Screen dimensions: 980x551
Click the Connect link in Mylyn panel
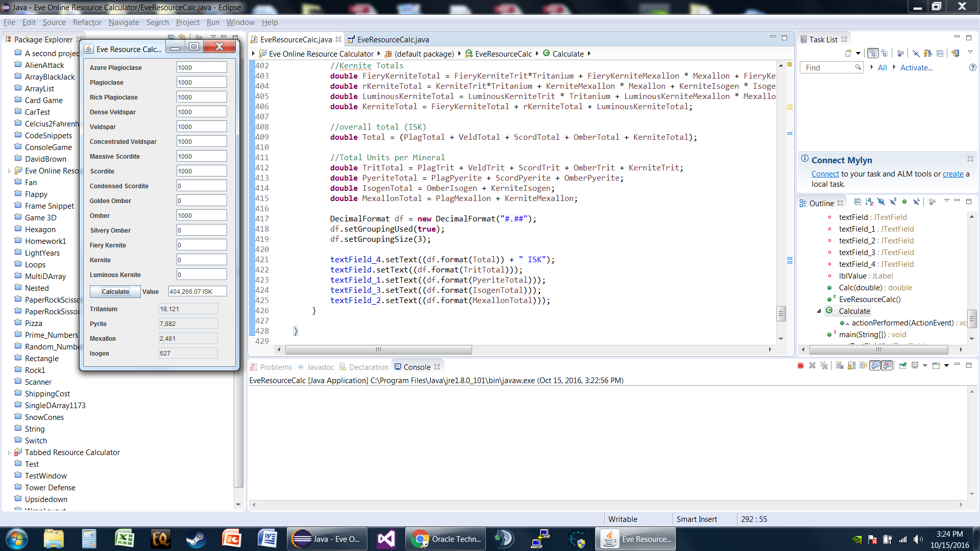pos(825,174)
